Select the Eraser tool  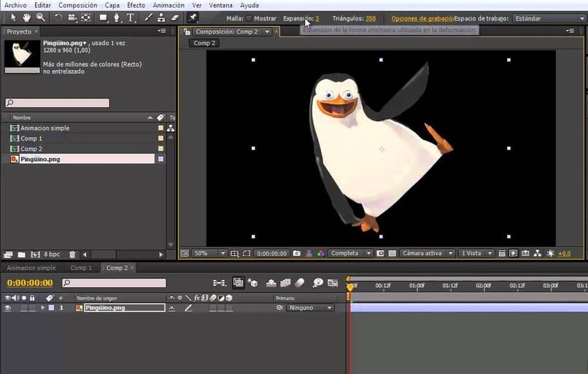pos(175,17)
